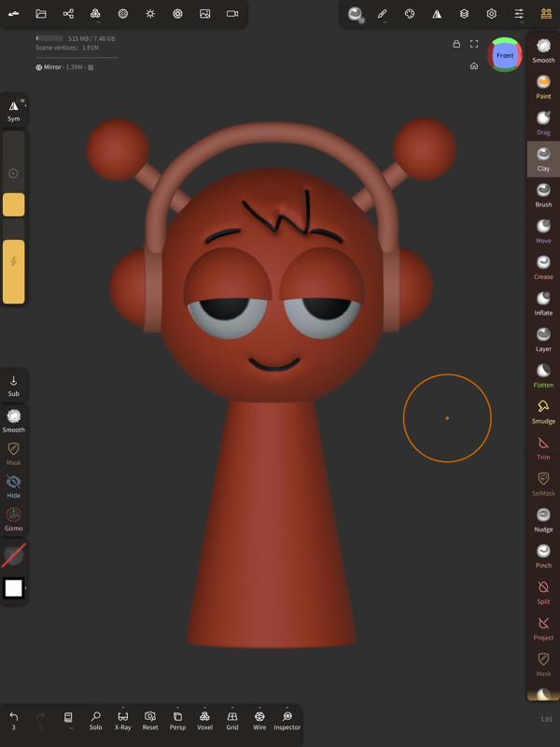
Task: Pick the Drag tool
Action: pos(543,123)
